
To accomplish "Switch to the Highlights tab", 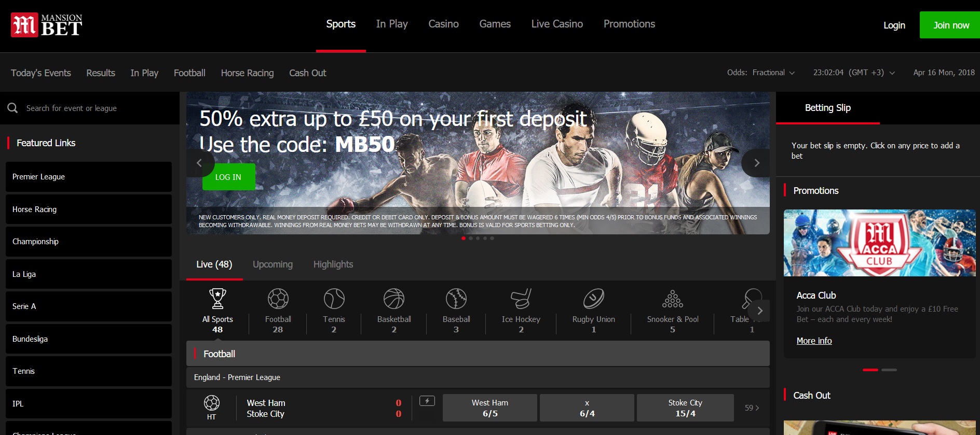I will 333,264.
